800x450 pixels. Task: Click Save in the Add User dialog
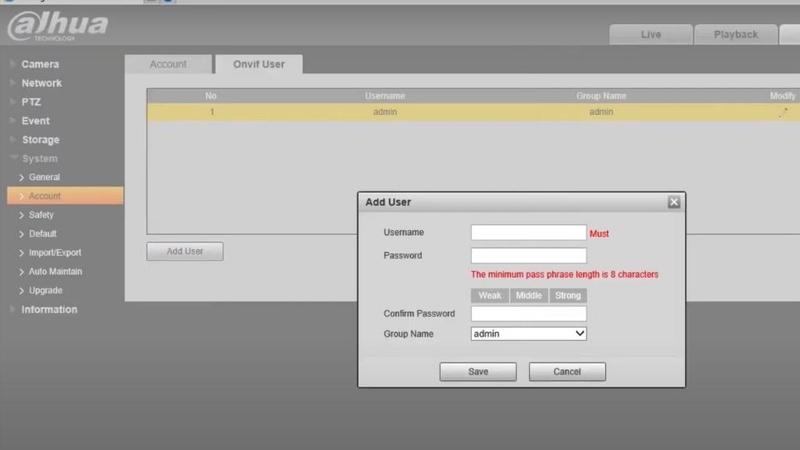pos(478,371)
